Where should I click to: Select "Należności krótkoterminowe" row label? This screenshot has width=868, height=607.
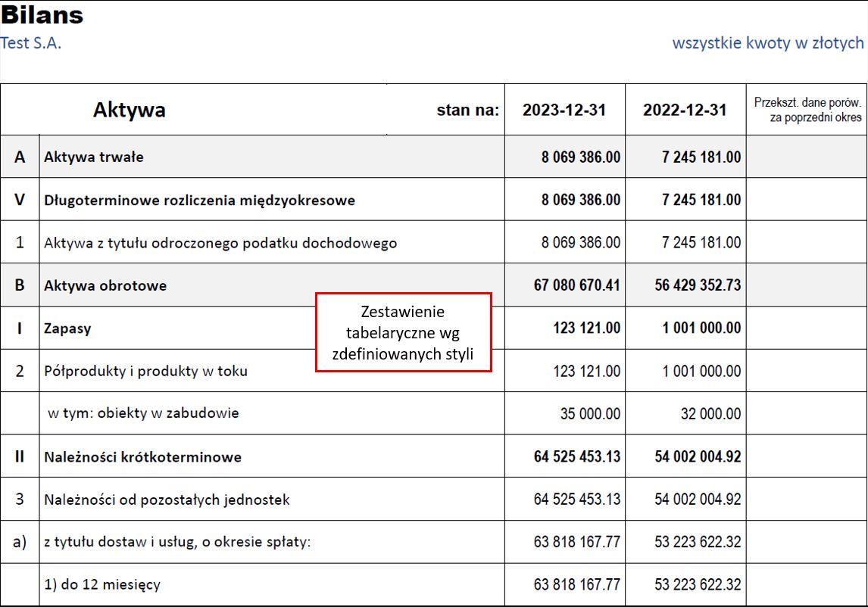click(143, 457)
